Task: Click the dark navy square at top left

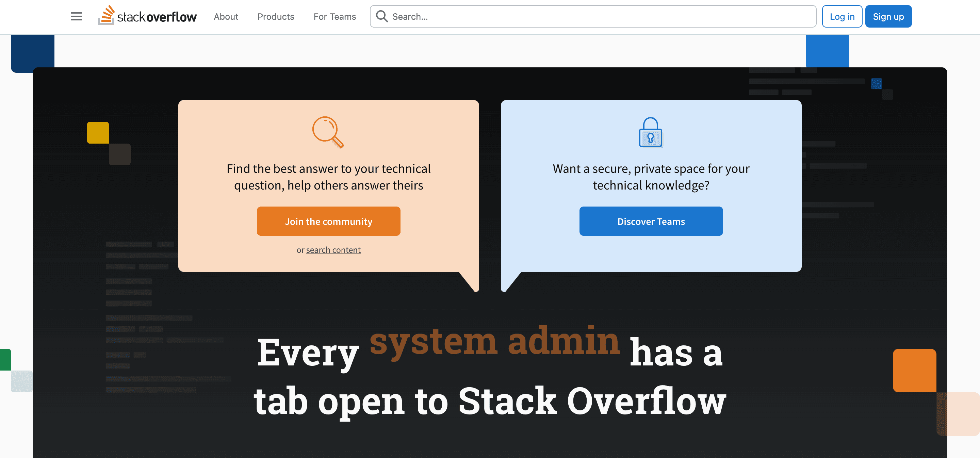Action: (32, 51)
